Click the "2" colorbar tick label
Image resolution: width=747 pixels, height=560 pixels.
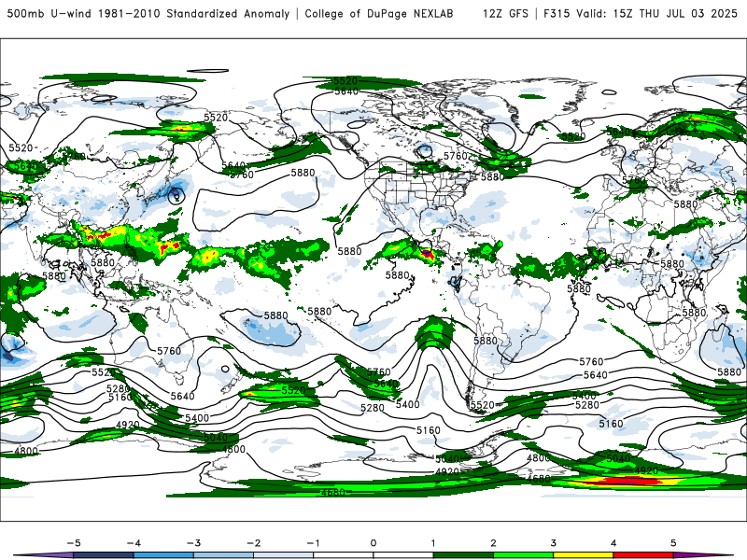(x=493, y=543)
